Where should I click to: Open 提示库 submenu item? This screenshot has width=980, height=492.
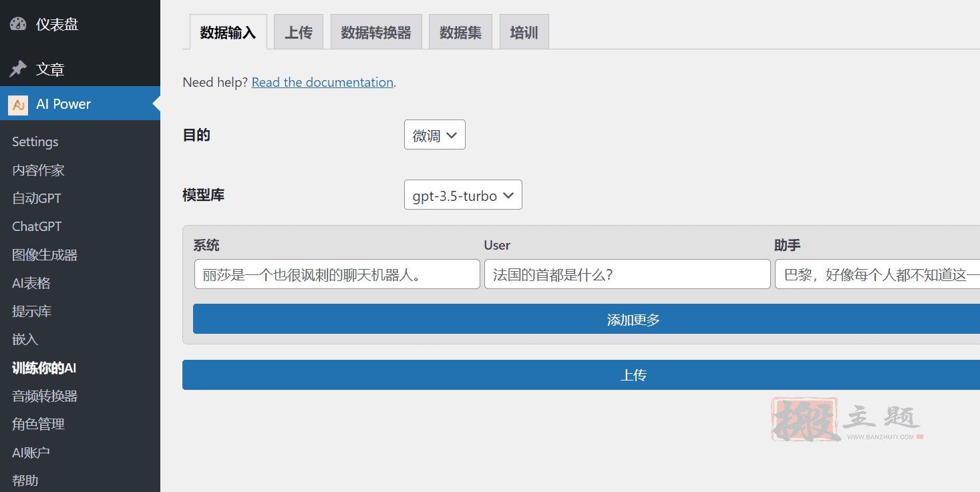click(31, 311)
